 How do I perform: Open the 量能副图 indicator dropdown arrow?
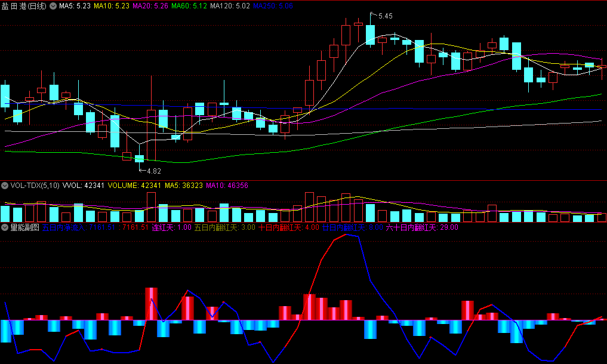tap(5, 227)
